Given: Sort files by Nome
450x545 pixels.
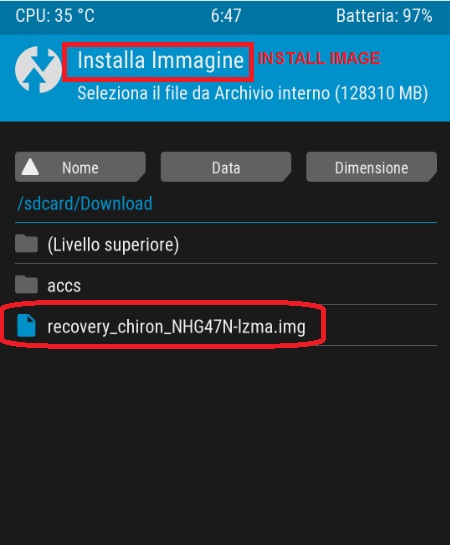Looking at the screenshot, I should click(x=80, y=167).
